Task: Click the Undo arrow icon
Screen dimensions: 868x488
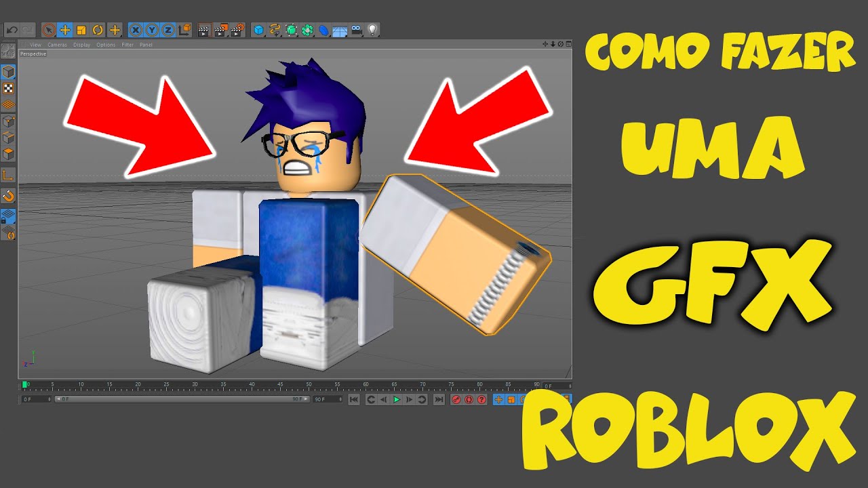Action: 11,30
